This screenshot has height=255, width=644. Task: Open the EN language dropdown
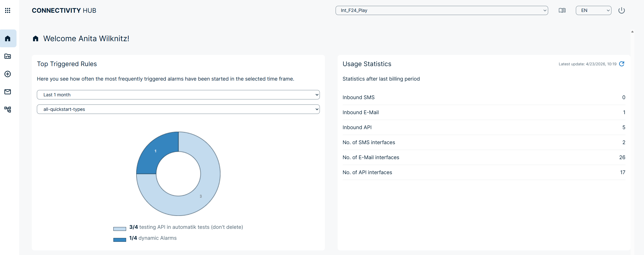[x=593, y=10]
